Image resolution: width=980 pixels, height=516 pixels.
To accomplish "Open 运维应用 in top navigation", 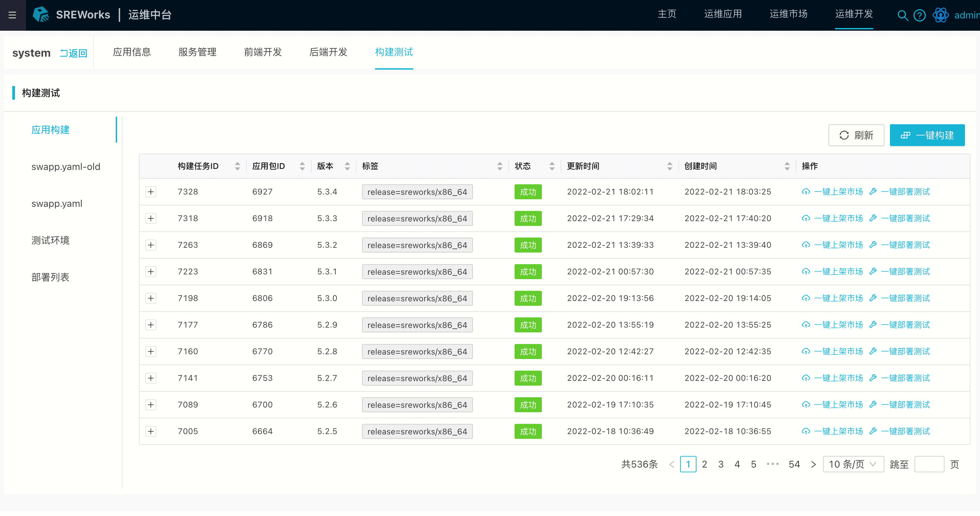I will click(723, 14).
